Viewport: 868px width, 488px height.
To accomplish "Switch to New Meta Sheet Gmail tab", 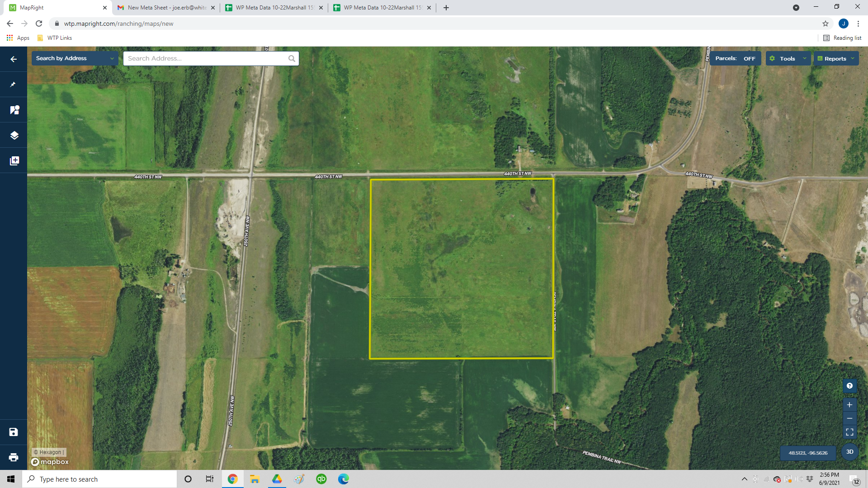I will pos(165,8).
